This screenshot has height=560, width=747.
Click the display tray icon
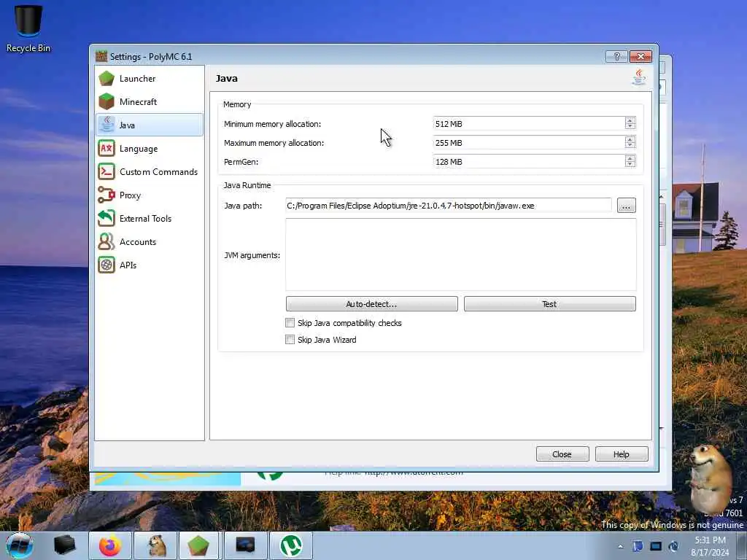pyautogui.click(x=656, y=546)
